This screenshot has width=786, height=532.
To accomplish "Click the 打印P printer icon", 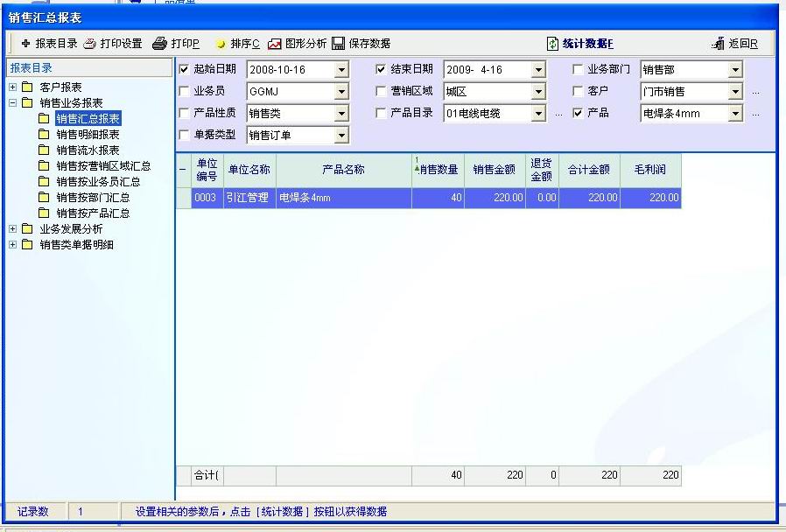I will (159, 44).
